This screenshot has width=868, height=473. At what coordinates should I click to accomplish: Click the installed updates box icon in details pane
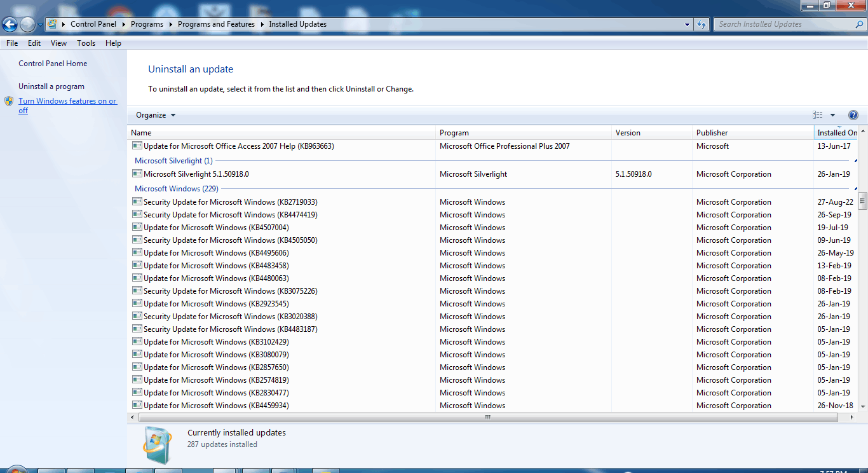[156, 444]
